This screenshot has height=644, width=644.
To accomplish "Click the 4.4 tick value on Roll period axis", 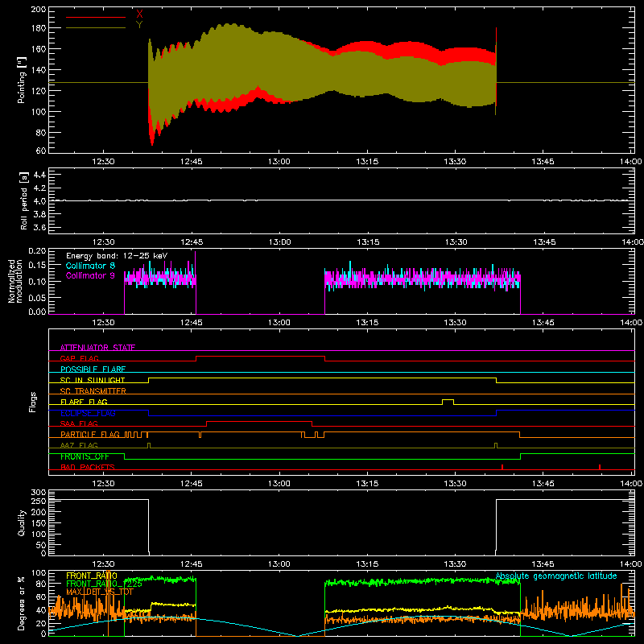I will (39, 175).
